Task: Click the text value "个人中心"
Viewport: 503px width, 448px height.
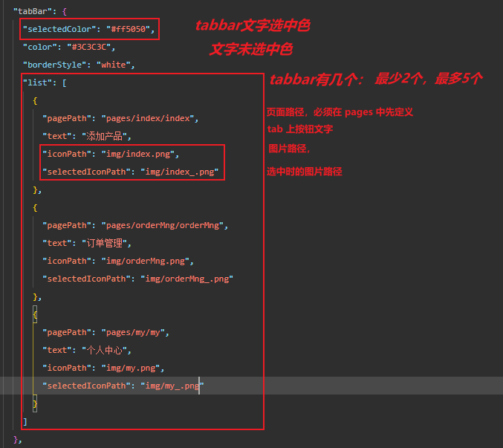Action: [x=104, y=350]
